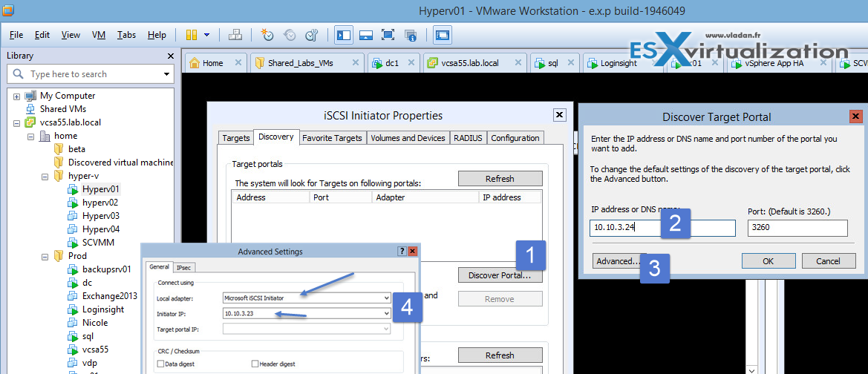
Task: Click the hyperv02 VM icon in library
Action: [x=74, y=203]
